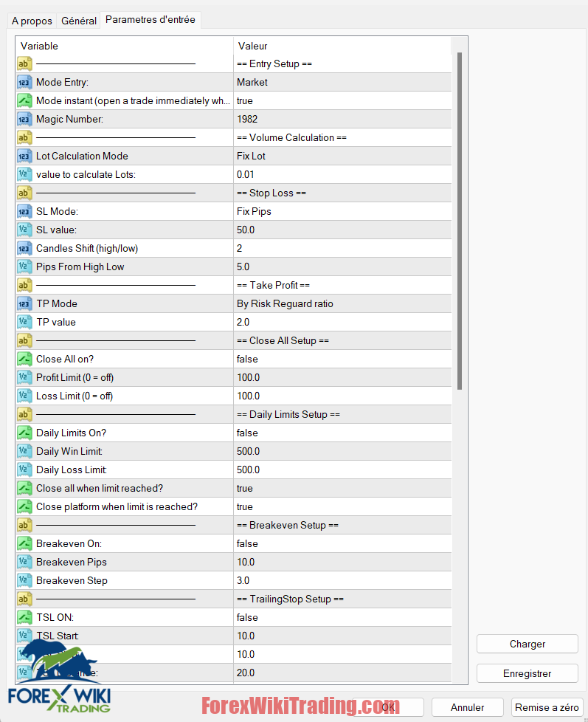Toggle TSL ON false value
The height and width of the screenshot is (722, 588).
pos(343,617)
